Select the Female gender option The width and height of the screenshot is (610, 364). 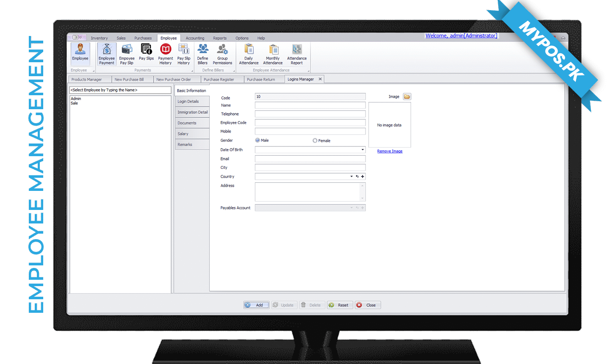pyautogui.click(x=315, y=141)
